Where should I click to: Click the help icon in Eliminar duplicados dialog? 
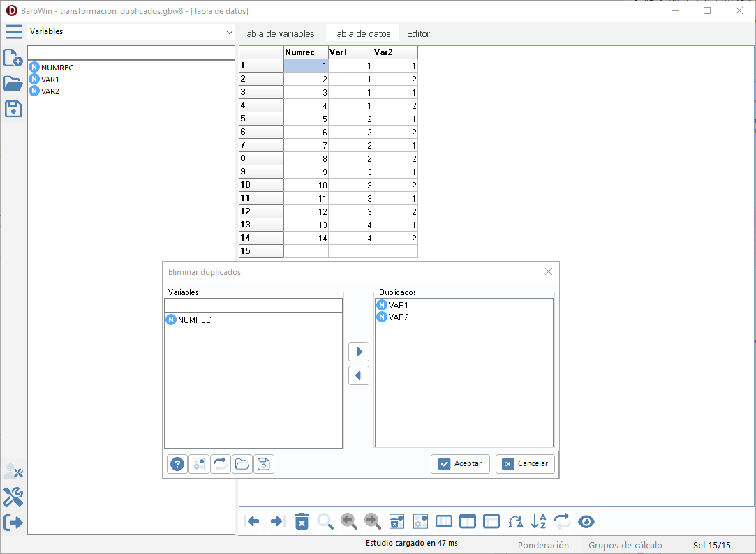(177, 464)
